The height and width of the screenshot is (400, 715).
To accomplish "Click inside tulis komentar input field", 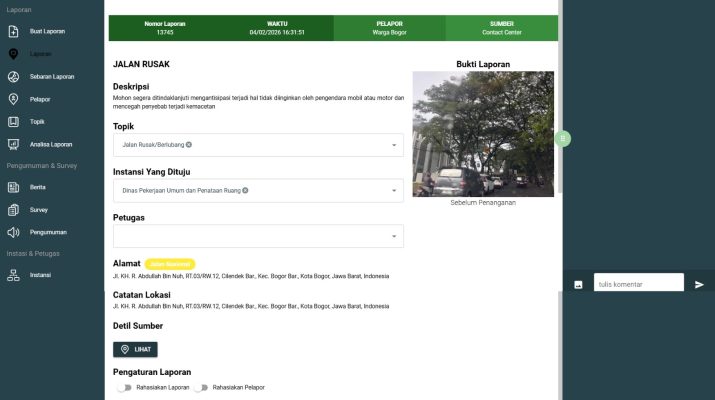I will coord(639,284).
